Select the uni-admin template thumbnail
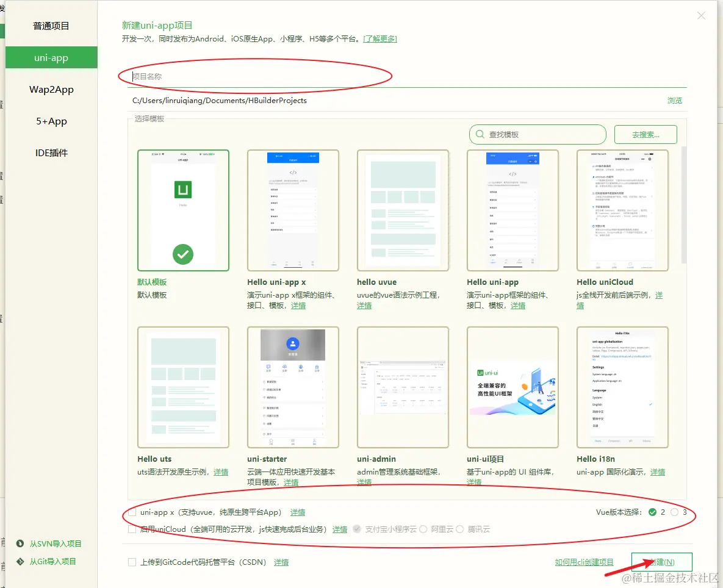Image resolution: width=723 pixels, height=588 pixels. pos(403,387)
